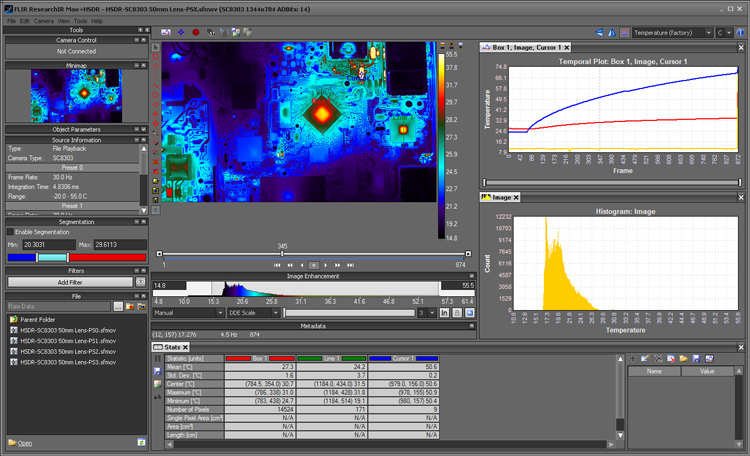Jump to the first frame of playback
Screen dimensions: 750x456
coord(277,265)
